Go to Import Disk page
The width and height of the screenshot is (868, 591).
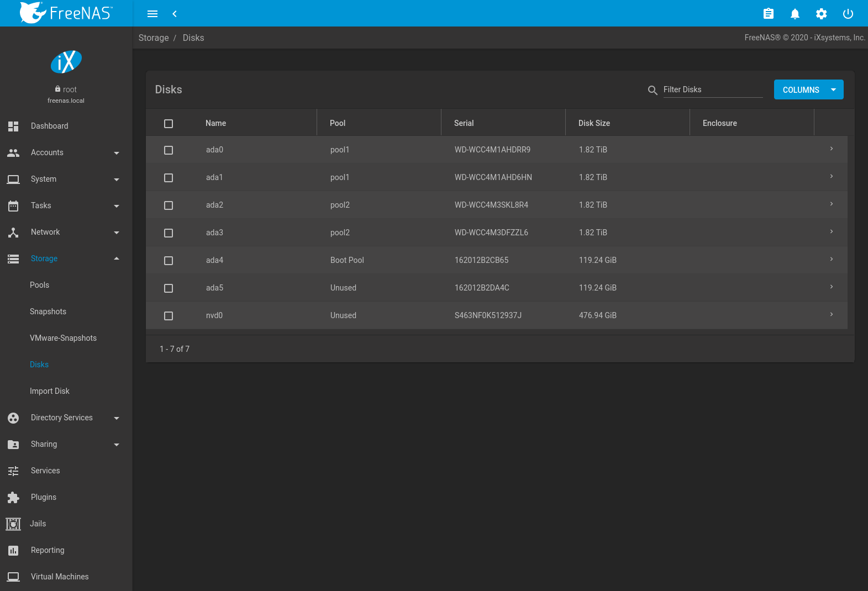click(x=50, y=391)
